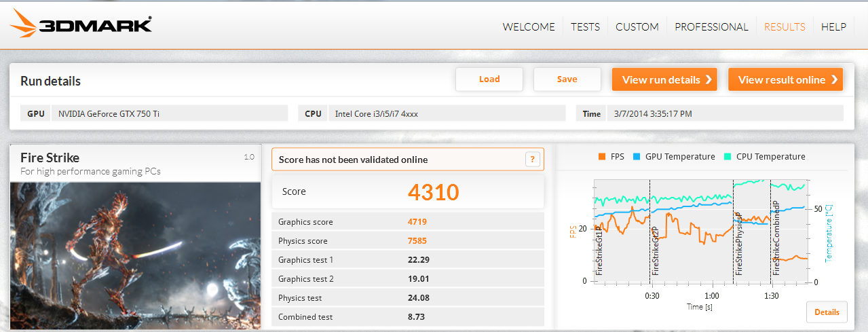Click the Physics test value 24.08
The width and height of the screenshot is (868, 332).
418,298
